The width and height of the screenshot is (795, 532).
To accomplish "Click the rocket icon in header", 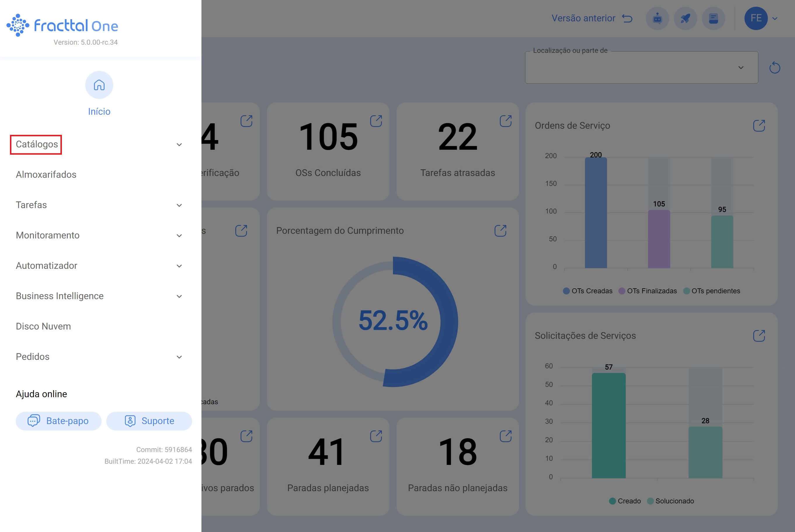I will click(x=685, y=18).
